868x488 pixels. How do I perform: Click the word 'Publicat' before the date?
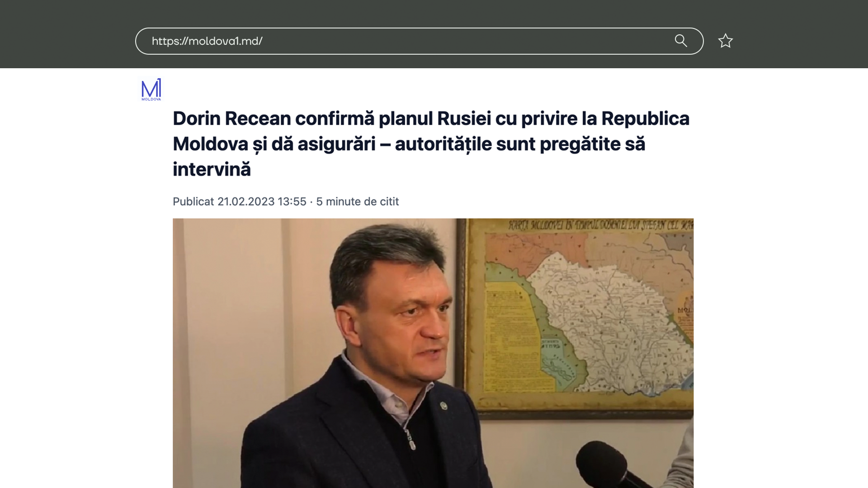193,202
